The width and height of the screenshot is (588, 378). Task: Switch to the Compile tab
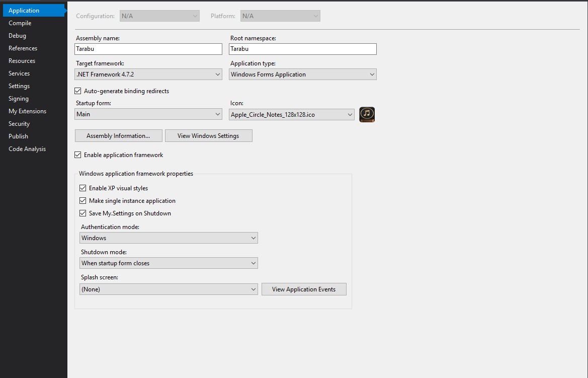tap(20, 23)
